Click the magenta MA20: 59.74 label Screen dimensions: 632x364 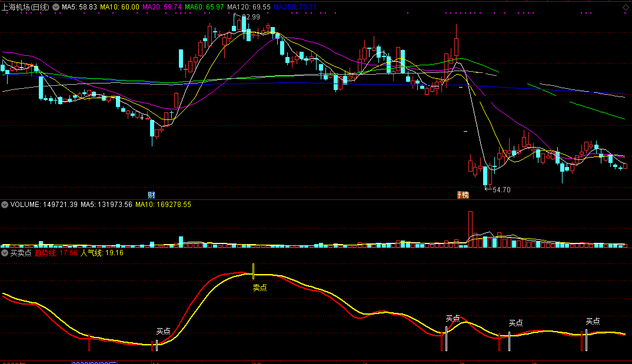[162, 7]
